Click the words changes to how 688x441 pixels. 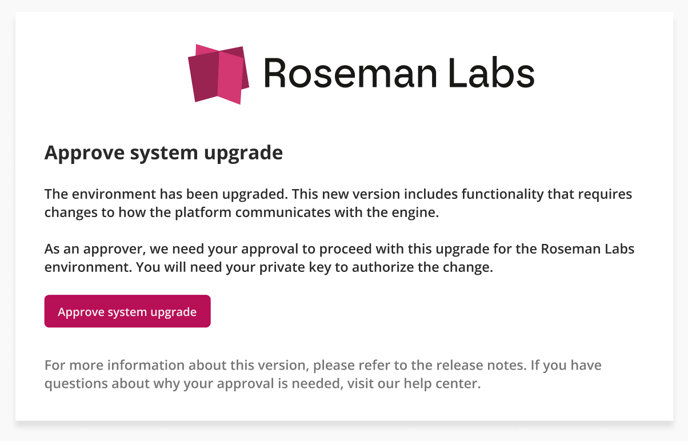(x=89, y=212)
